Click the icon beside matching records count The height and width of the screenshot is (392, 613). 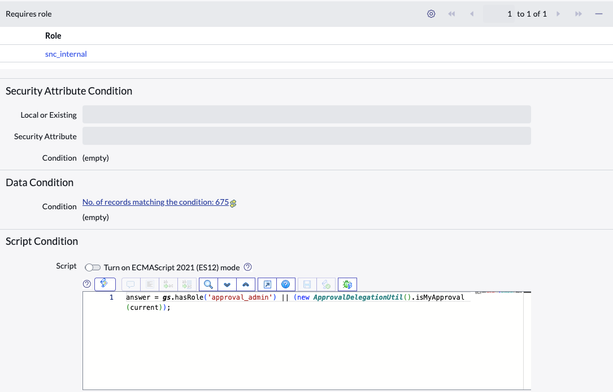233,203
